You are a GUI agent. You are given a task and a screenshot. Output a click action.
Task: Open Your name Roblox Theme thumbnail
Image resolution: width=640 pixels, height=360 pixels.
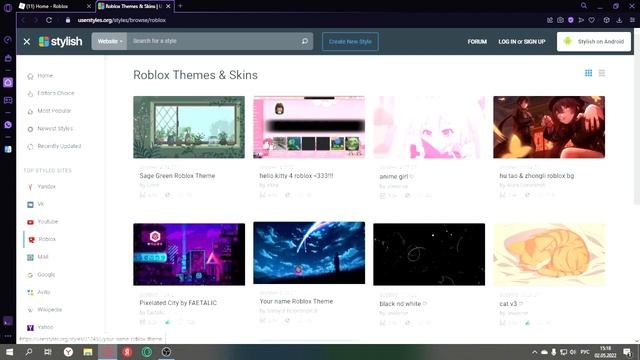309,253
